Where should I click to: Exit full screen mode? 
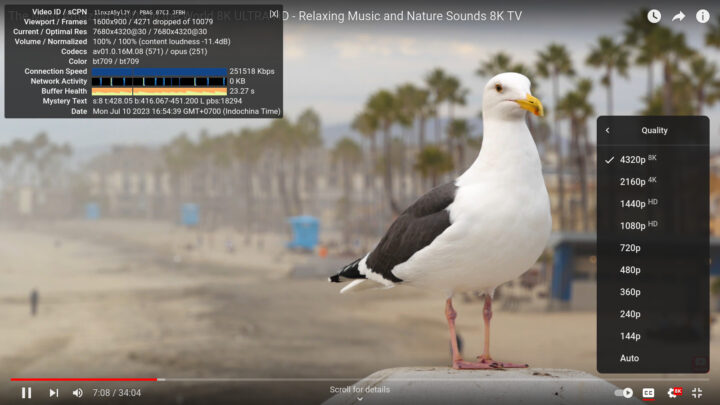point(697,393)
